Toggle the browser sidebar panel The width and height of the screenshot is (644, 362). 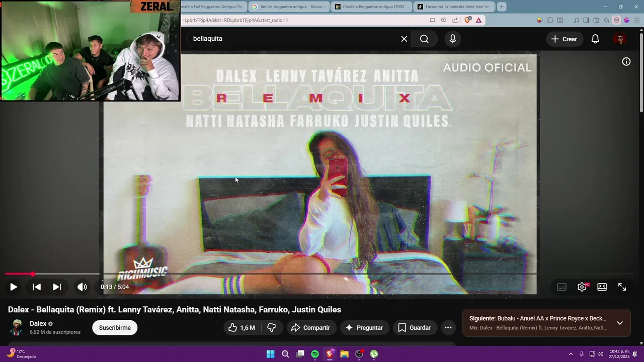[x=586, y=20]
